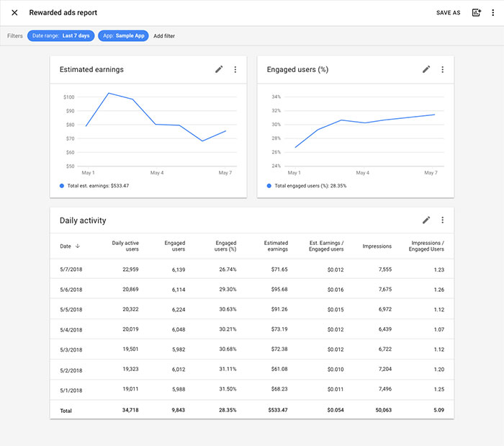Click the Daily activity card title
The height and width of the screenshot is (446, 504).
[83, 220]
